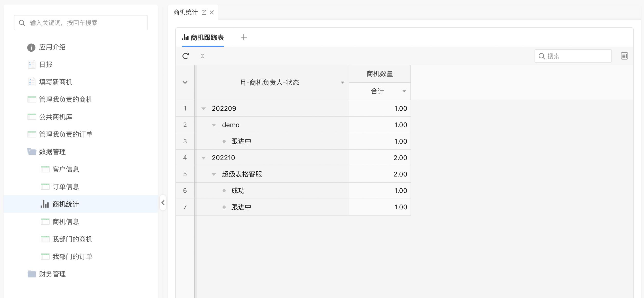The width and height of the screenshot is (644, 298).
Task: Open 商机信息 in the sidebar
Action: [x=66, y=222]
